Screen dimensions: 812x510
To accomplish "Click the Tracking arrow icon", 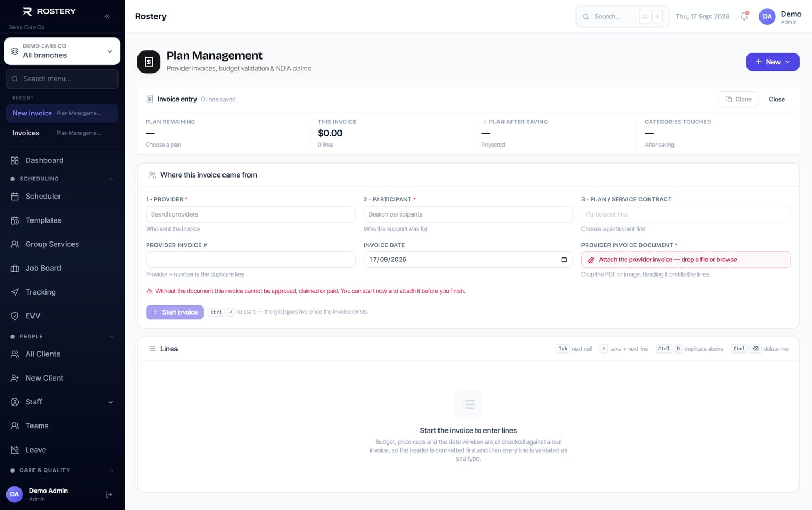I will tap(15, 292).
